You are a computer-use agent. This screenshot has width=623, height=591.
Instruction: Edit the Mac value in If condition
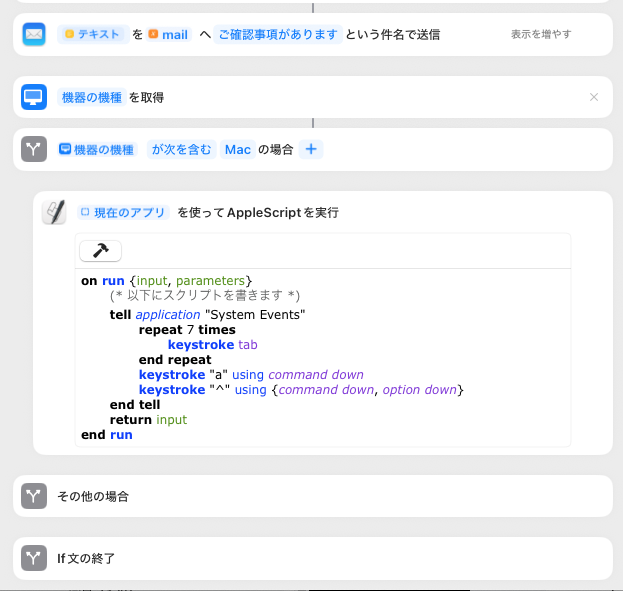pyautogui.click(x=238, y=149)
